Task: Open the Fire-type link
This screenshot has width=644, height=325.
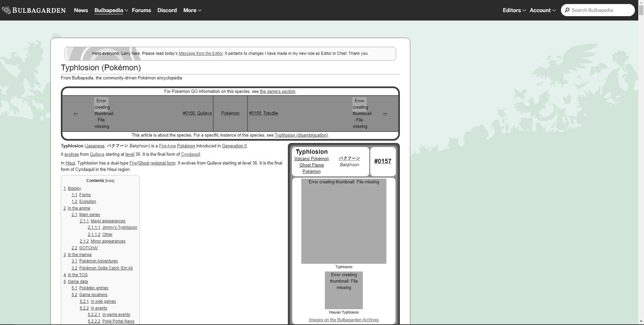Action: coord(167,146)
